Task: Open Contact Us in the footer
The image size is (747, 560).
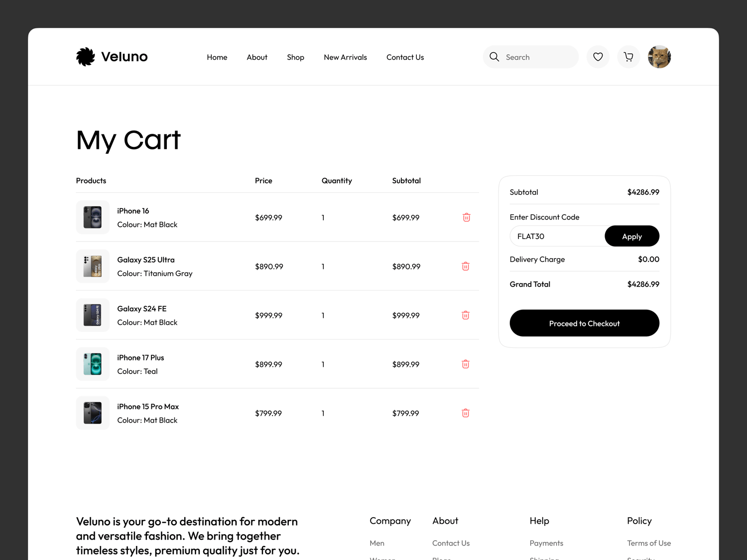Action: 451,543
